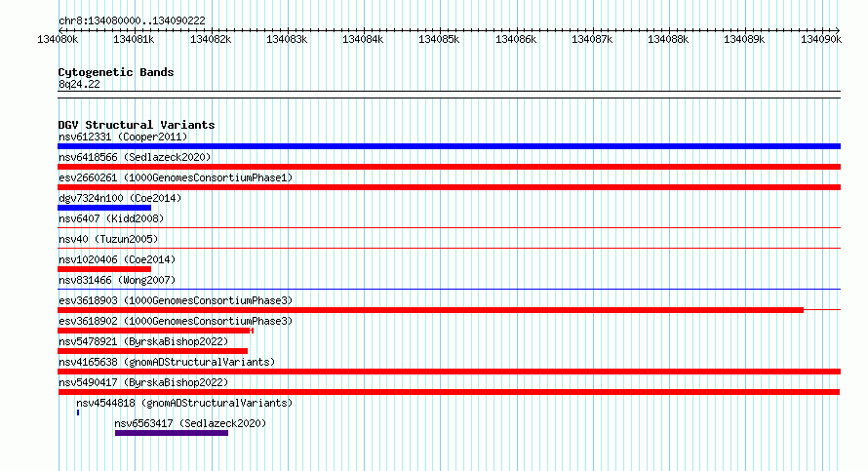The width and height of the screenshot is (868, 471).
Task: Click the red nsv5478921 variant bar
Action: [153, 351]
